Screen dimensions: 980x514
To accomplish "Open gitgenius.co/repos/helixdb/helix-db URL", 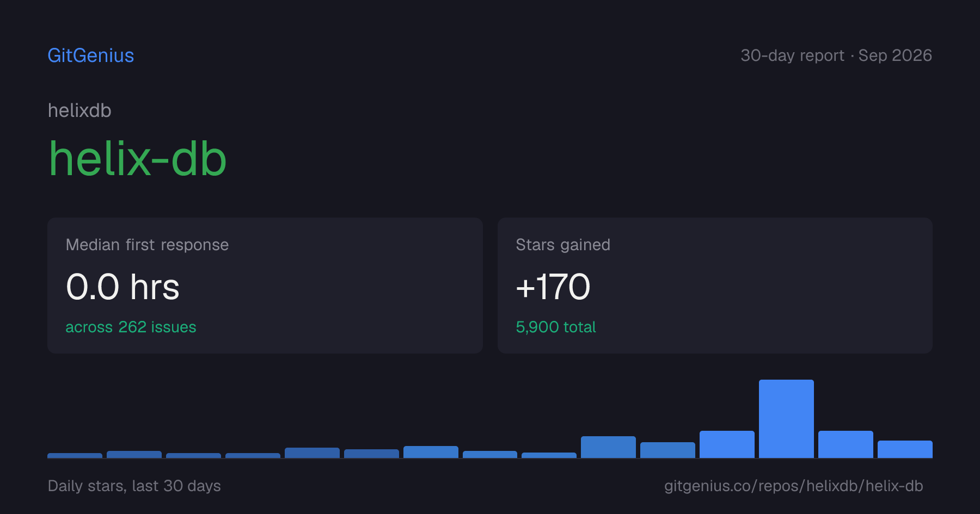I will 794,486.
